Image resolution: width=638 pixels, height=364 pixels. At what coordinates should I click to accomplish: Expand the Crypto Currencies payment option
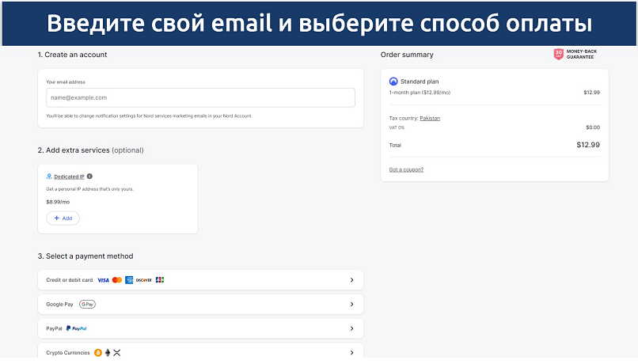(351, 353)
